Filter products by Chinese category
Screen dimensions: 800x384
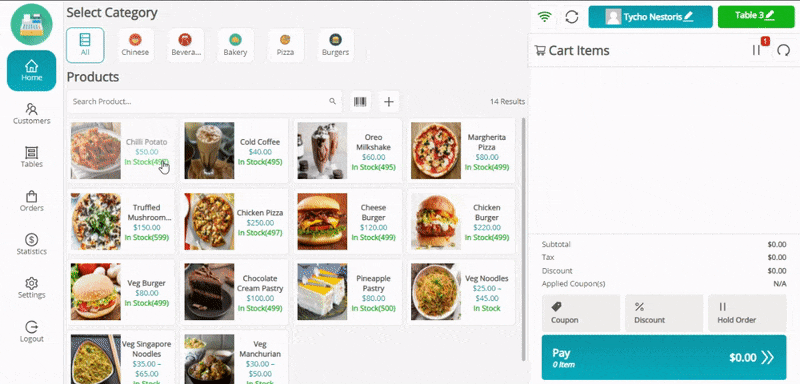coord(135,45)
